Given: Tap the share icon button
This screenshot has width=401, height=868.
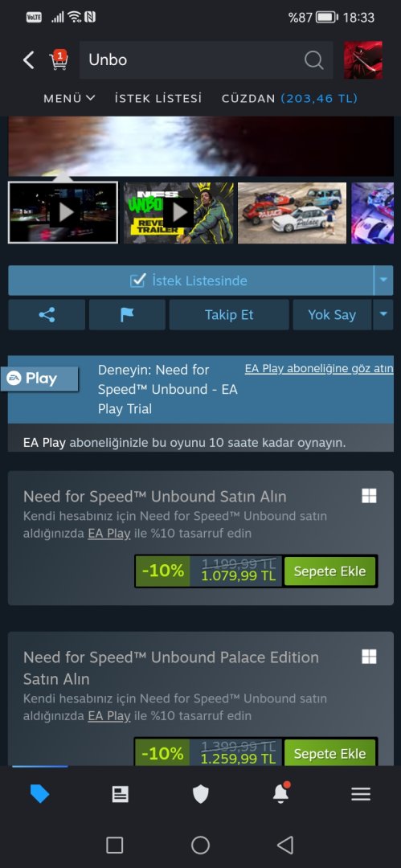Looking at the screenshot, I should point(47,315).
